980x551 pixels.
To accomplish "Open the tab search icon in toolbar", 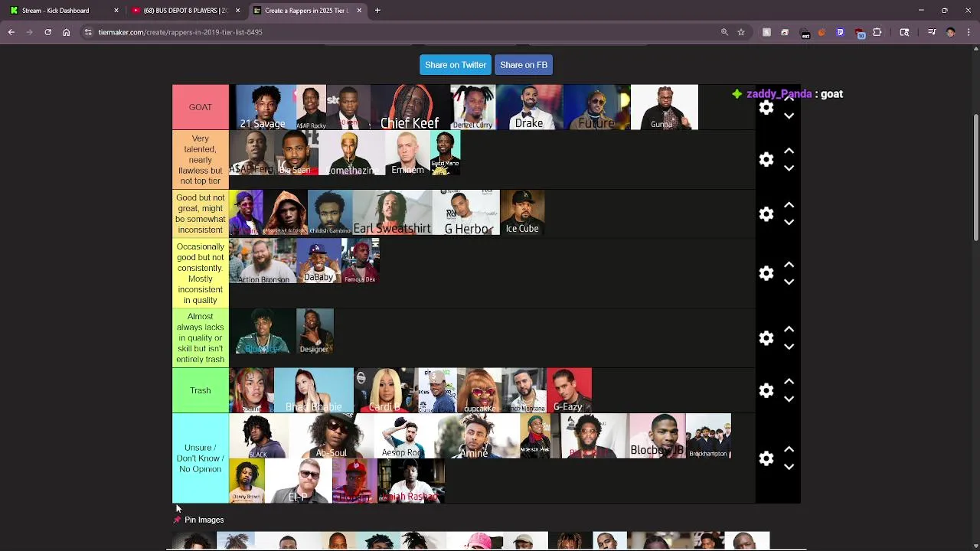I will (x=904, y=32).
